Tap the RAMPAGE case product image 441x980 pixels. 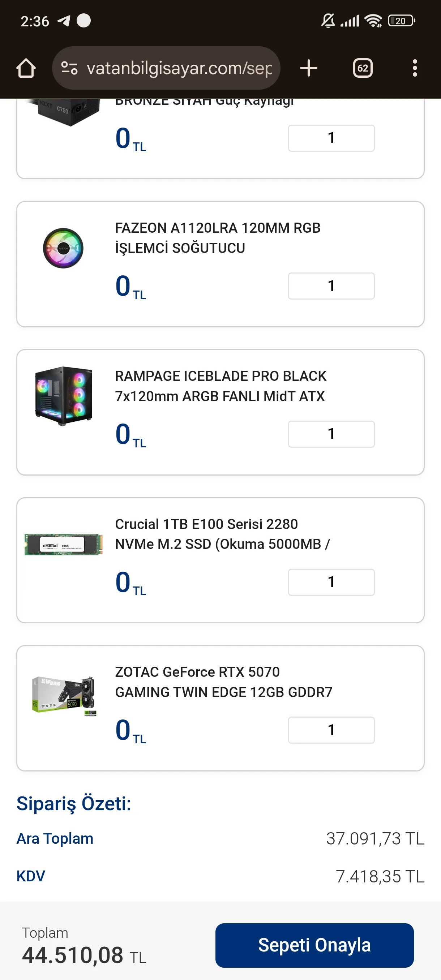click(x=64, y=396)
